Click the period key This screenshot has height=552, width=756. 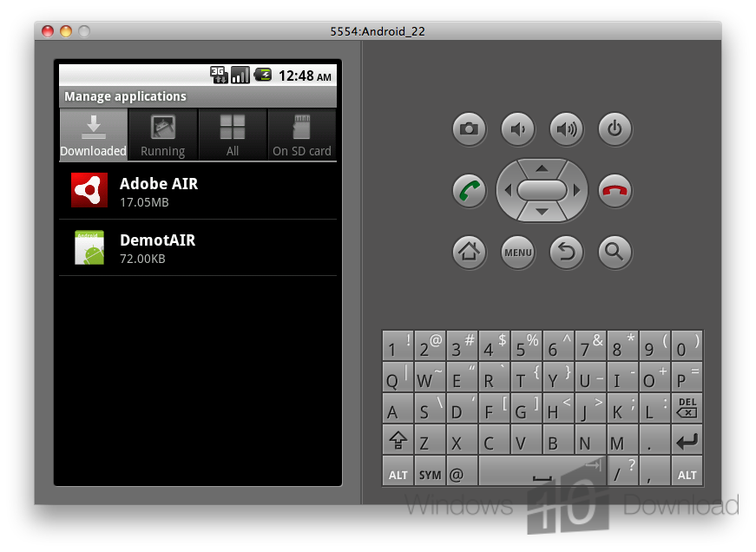[654, 440]
